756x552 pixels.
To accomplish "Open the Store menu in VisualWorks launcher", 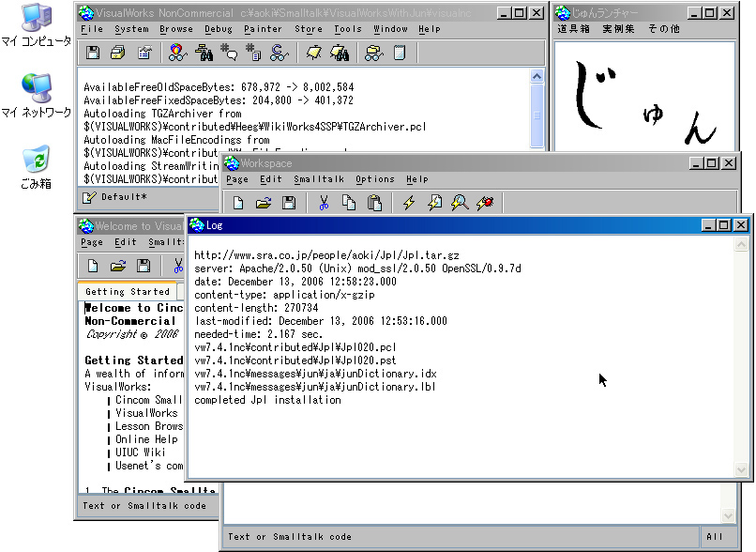I will click(309, 29).
